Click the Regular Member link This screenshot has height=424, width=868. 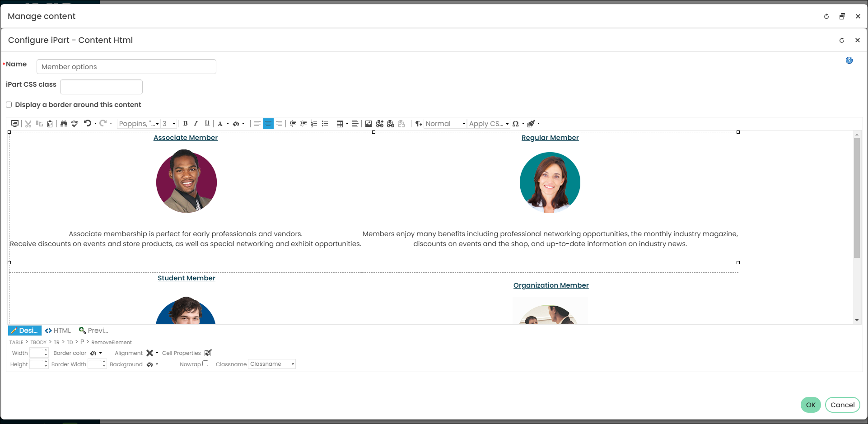pos(550,138)
